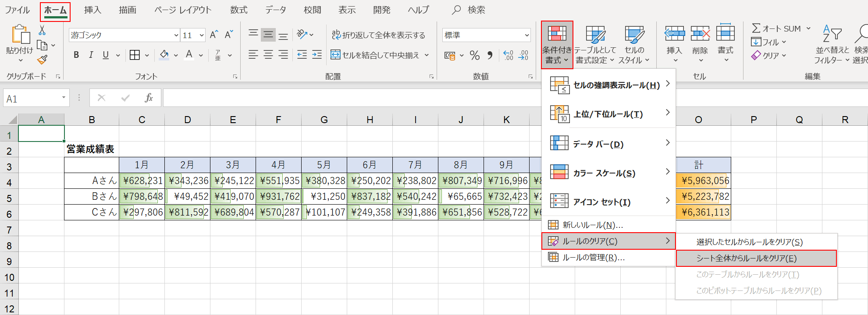Click the Format Painter brush icon
This screenshot has width=868, height=315.
point(42,60)
